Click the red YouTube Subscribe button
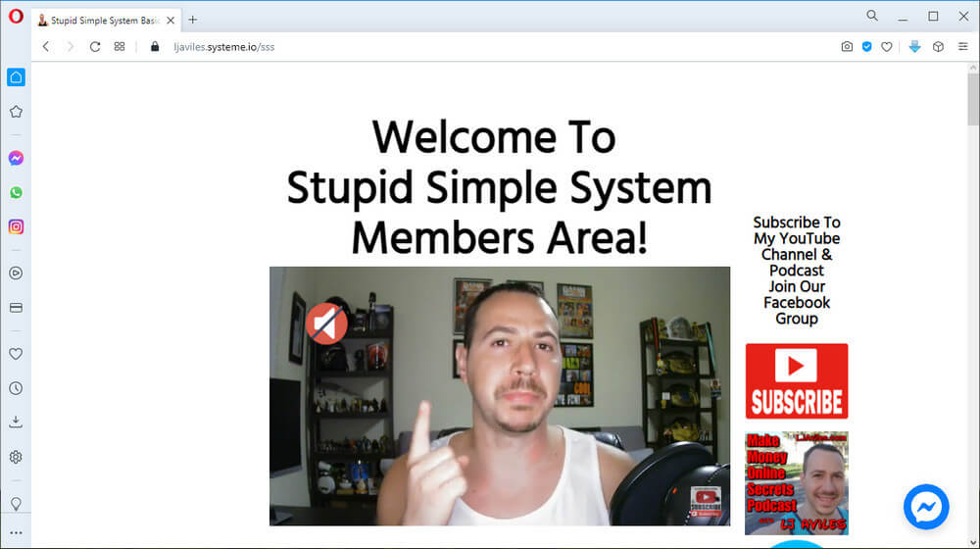Image resolution: width=980 pixels, height=549 pixels. pos(797,380)
